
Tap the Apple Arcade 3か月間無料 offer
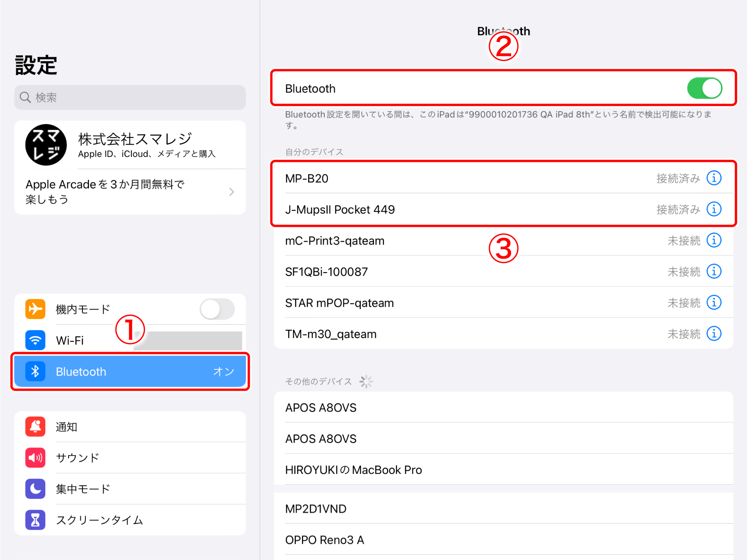(x=130, y=192)
